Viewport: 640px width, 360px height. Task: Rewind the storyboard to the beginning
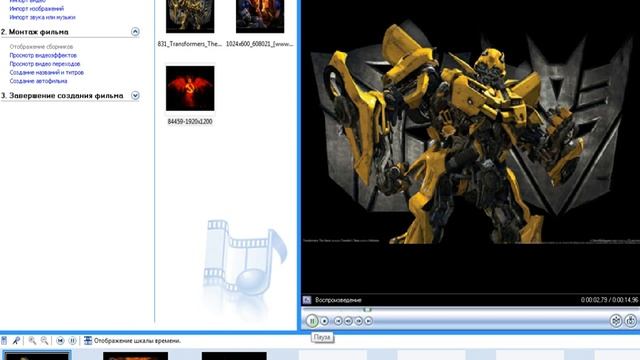[x=60, y=340]
